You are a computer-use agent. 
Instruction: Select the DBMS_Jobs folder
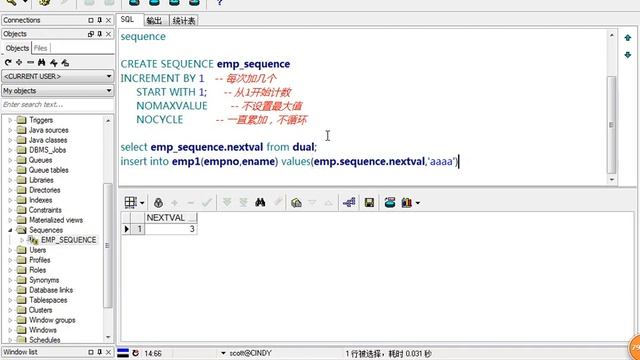pyautogui.click(x=47, y=150)
